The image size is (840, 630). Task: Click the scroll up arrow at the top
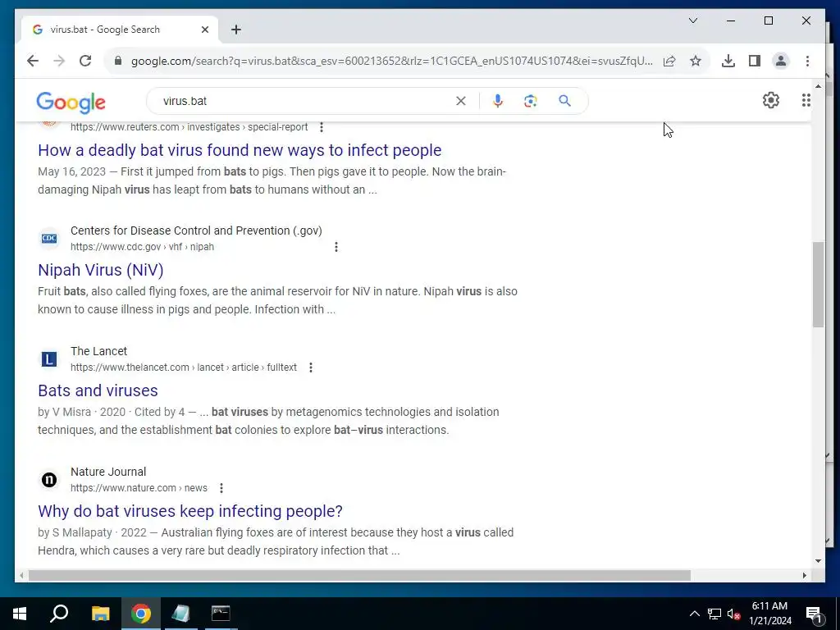point(818,85)
